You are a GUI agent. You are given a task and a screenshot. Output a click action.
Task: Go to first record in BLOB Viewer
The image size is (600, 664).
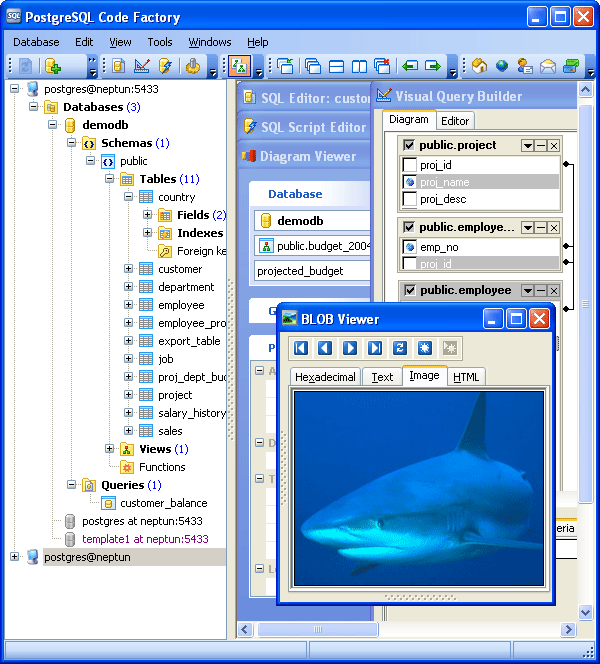click(301, 348)
